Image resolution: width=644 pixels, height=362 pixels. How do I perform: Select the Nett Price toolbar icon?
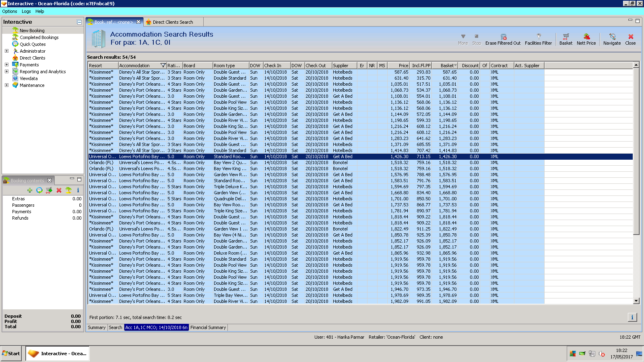pyautogui.click(x=586, y=37)
